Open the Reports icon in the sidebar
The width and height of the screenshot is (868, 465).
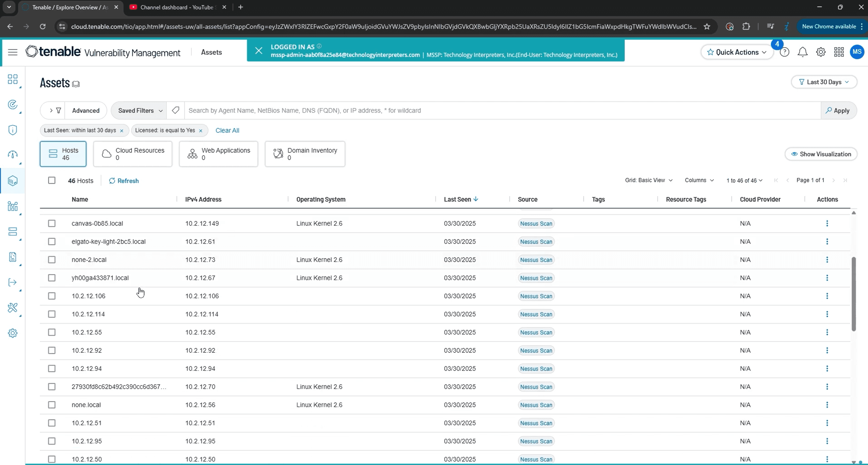click(x=13, y=258)
